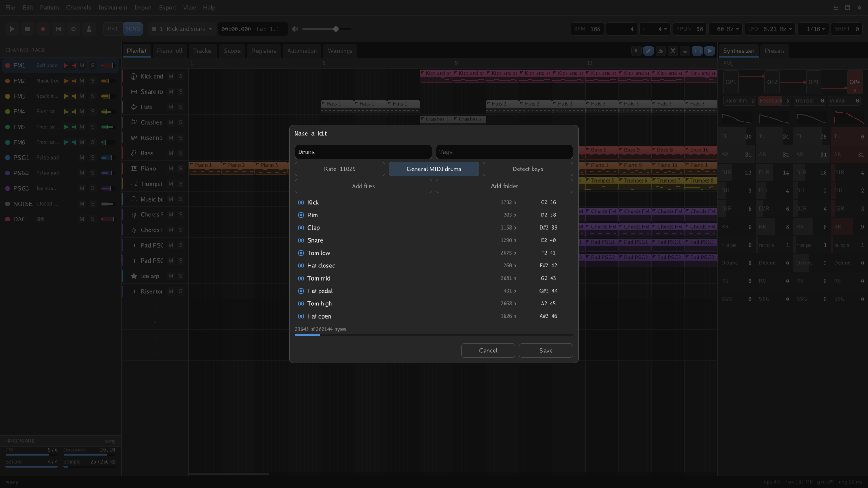Switch to PAT playback mode
The image size is (868, 488).
coord(113,29)
